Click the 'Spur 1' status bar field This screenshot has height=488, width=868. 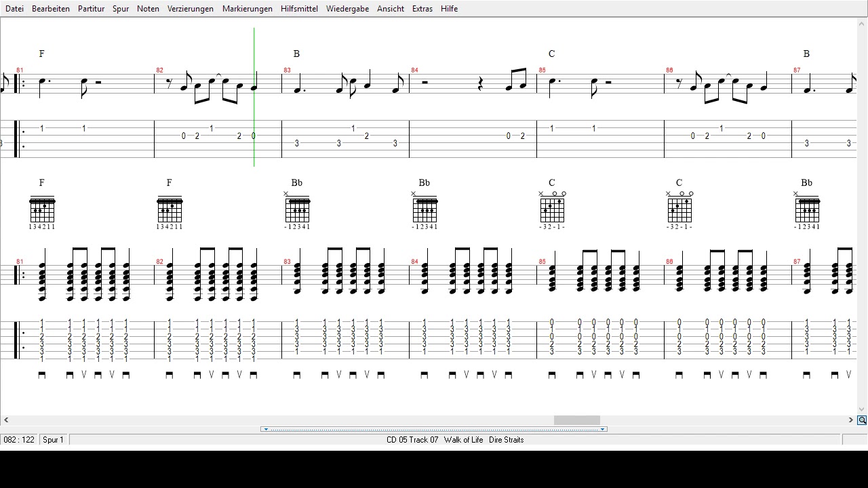point(54,440)
